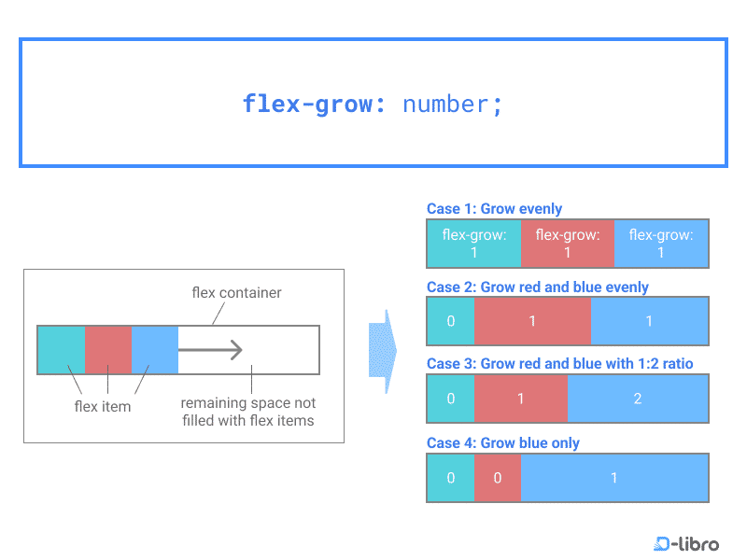Click the red flex item in container diagram

pyautogui.click(x=108, y=350)
